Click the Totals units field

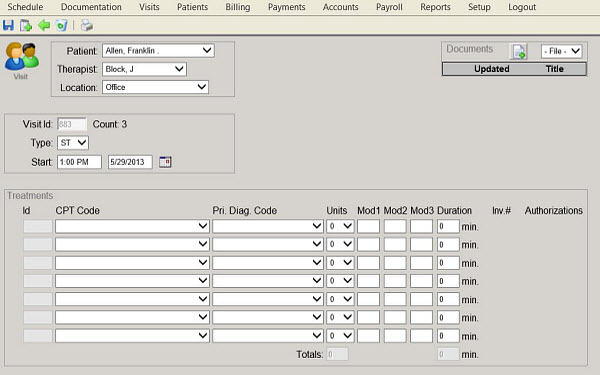(337, 354)
